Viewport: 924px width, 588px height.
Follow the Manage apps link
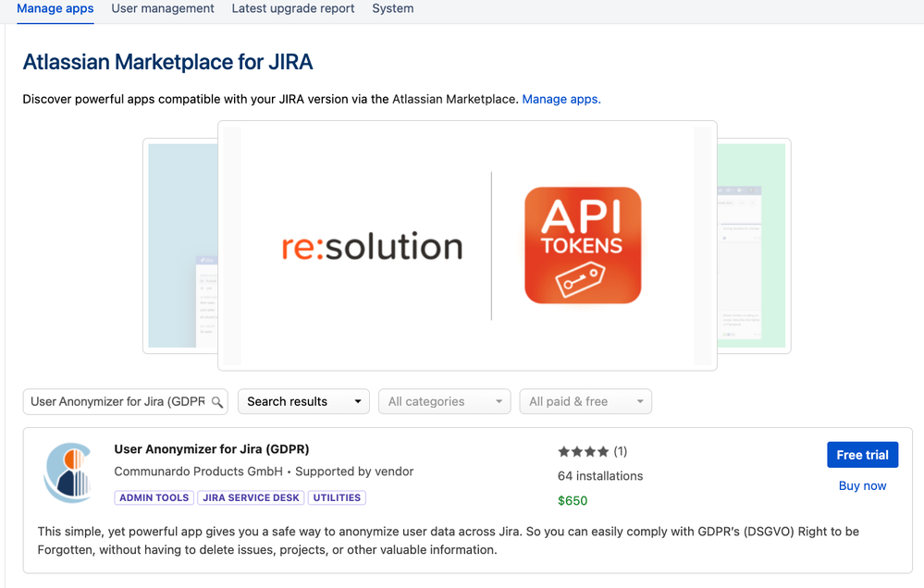[560, 99]
